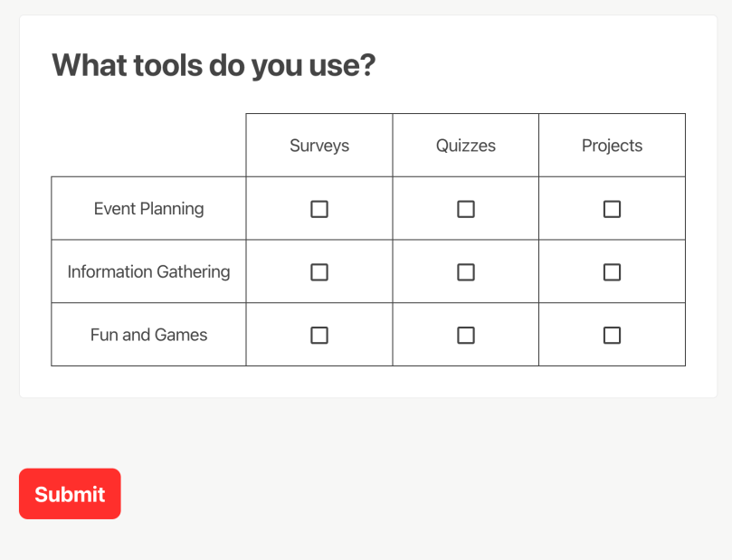Click blank card area right of the heading

point(543,66)
